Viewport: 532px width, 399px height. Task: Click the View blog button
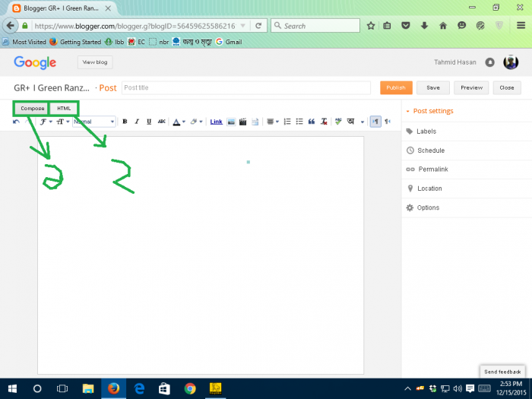coord(95,62)
